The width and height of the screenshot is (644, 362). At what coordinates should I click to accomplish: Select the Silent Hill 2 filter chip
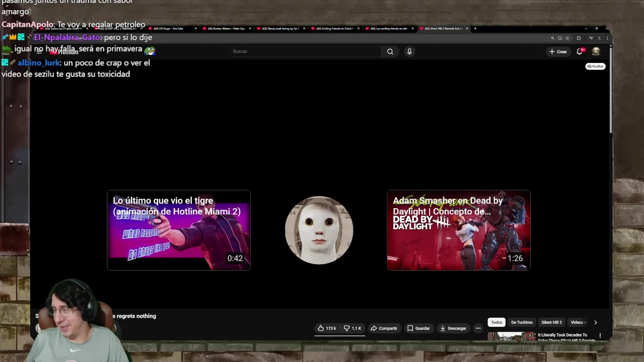pos(551,322)
